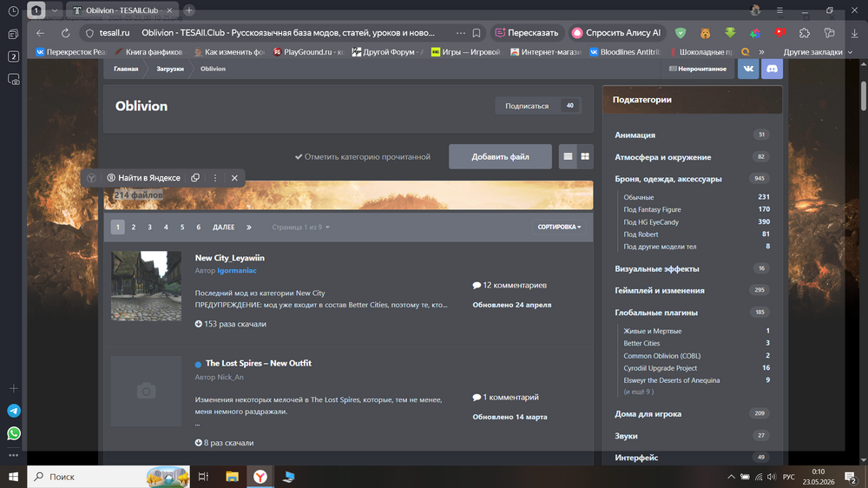868x488 pixels.
Task: Click the browser back arrow
Action: [41, 33]
